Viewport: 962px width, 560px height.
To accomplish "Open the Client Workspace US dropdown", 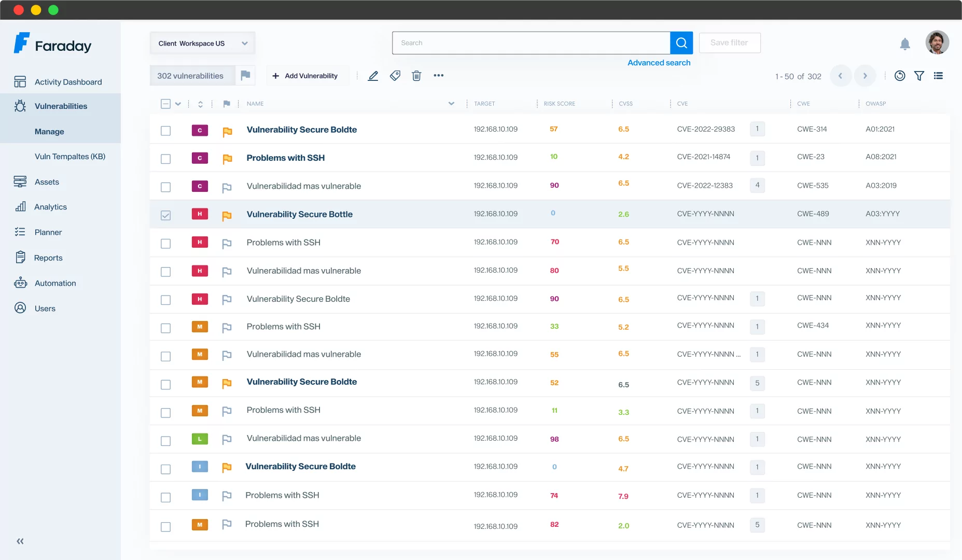I will pyautogui.click(x=202, y=44).
